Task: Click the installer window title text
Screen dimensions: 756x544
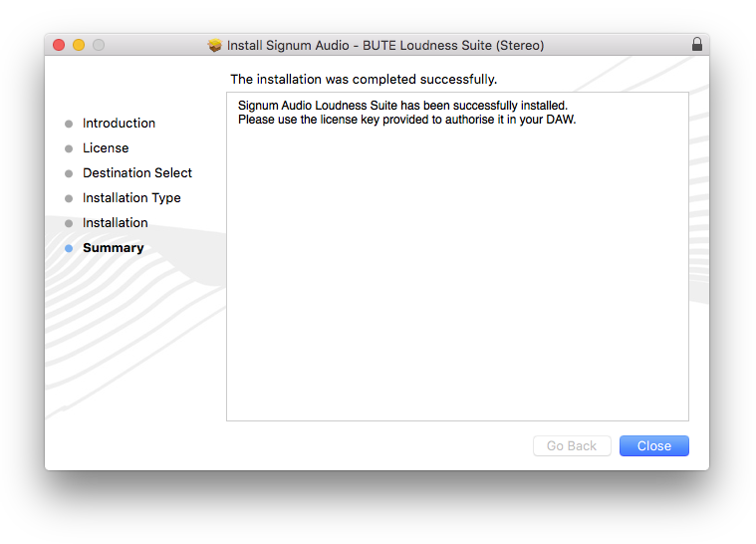Action: point(385,45)
